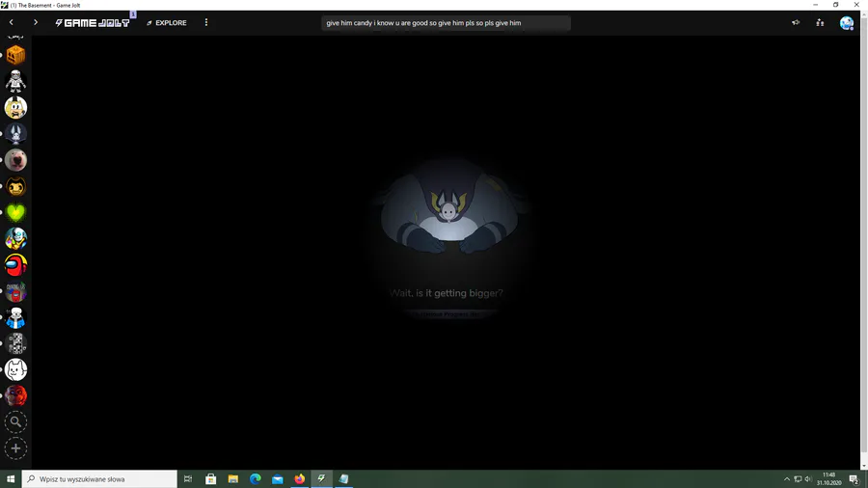Screen dimensions: 868x488
Task: Open Task View on the taskbar
Action: (x=188, y=479)
